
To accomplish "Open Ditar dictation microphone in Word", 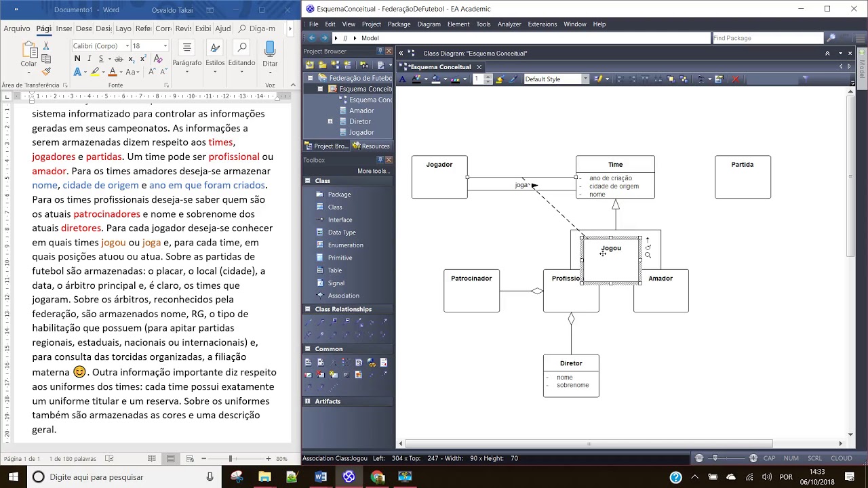I will [270, 54].
